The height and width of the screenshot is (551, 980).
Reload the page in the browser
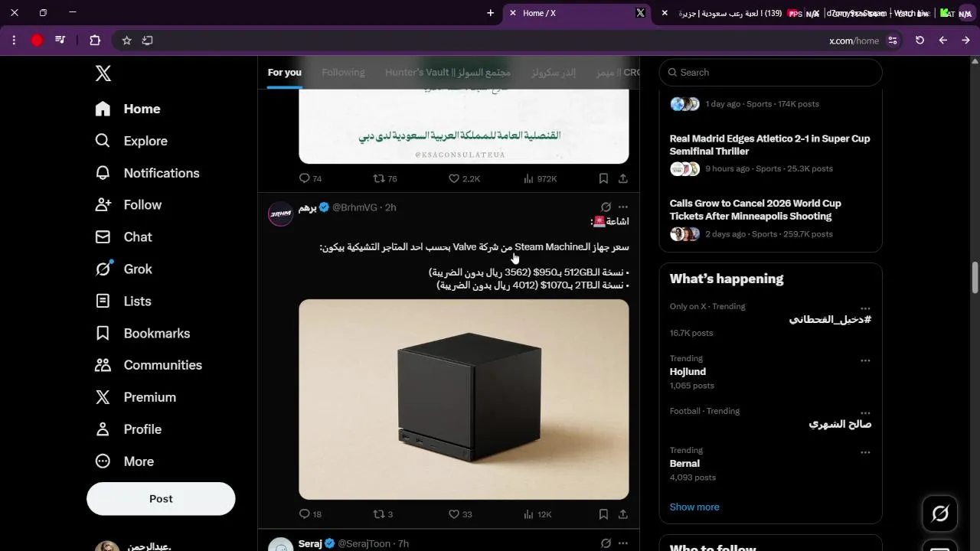coord(920,41)
